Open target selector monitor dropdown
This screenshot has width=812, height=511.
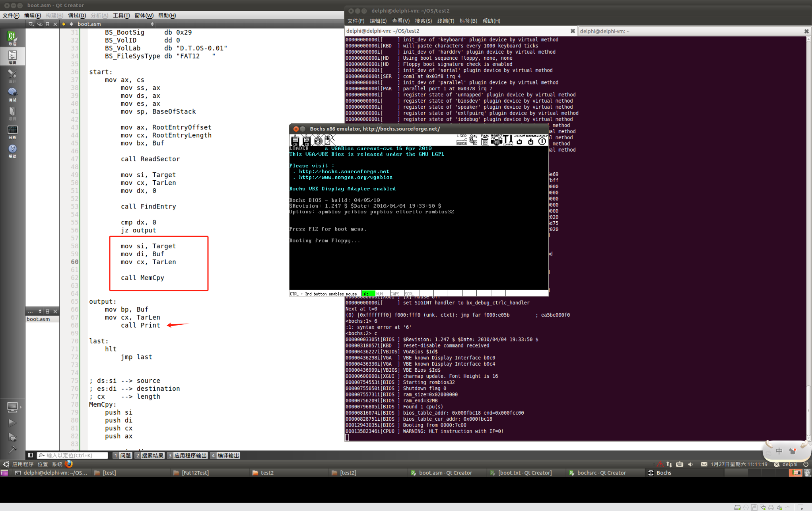pos(13,407)
